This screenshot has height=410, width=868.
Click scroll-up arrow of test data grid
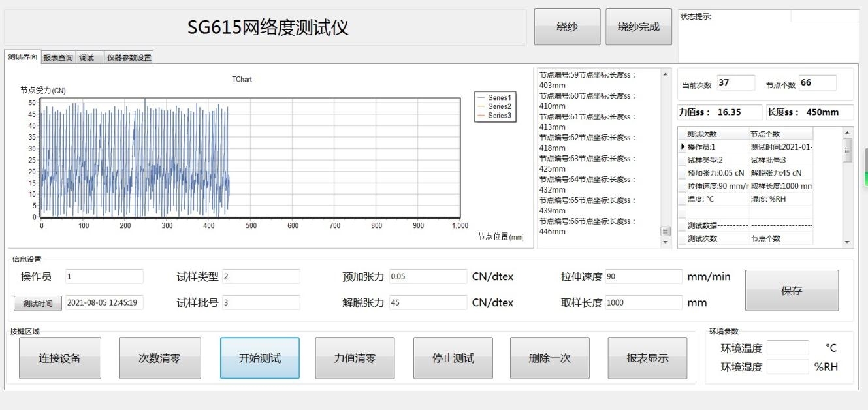click(x=848, y=133)
